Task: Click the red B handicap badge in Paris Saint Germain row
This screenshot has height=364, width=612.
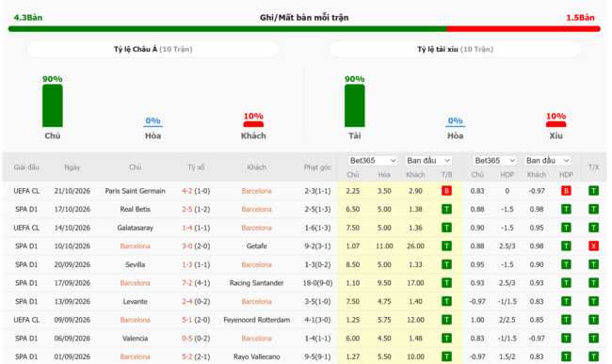Action: point(566,191)
